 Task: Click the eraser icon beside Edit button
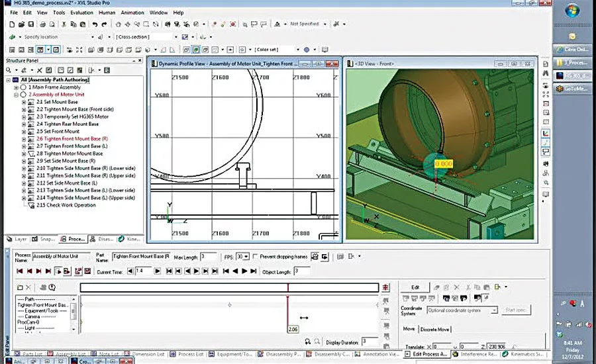pos(437,287)
